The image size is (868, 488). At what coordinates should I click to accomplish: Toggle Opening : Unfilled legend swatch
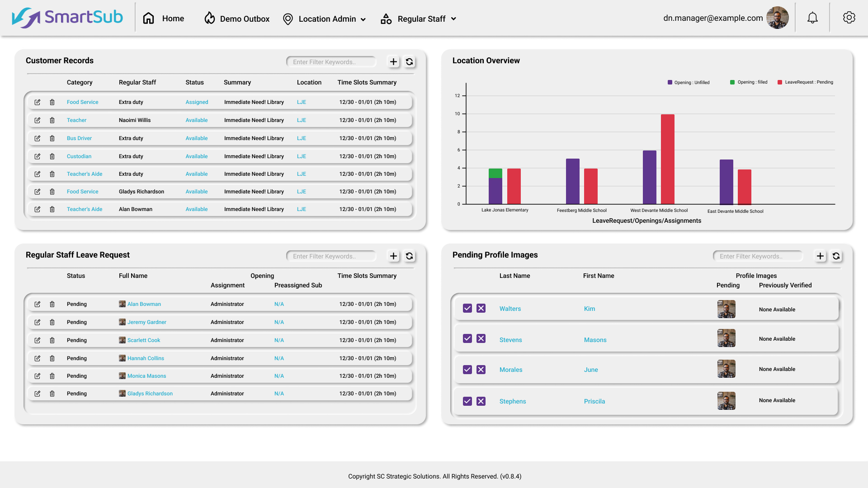[x=670, y=82]
